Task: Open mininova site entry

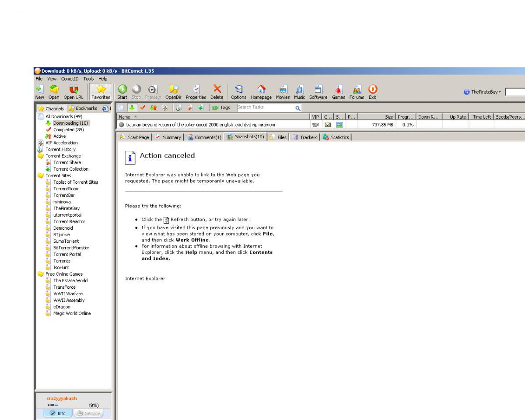Action: (x=62, y=202)
